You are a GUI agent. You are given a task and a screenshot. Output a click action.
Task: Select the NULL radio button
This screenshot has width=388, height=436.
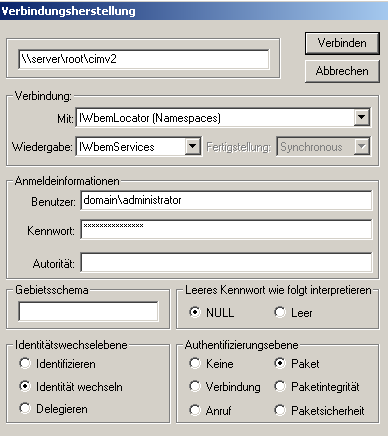(211, 313)
